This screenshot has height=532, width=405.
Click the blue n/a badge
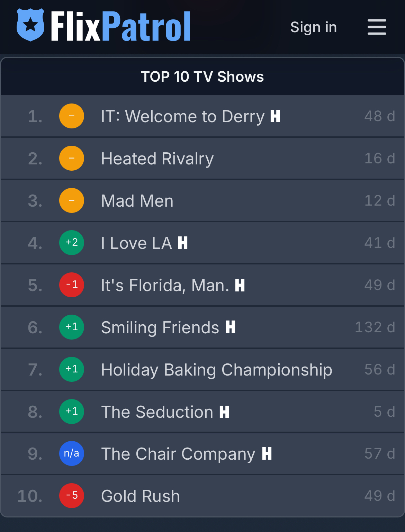(72, 453)
